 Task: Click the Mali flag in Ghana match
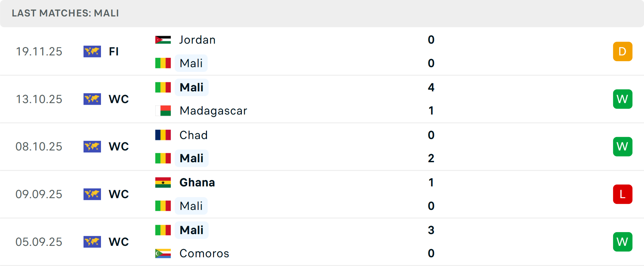163,206
